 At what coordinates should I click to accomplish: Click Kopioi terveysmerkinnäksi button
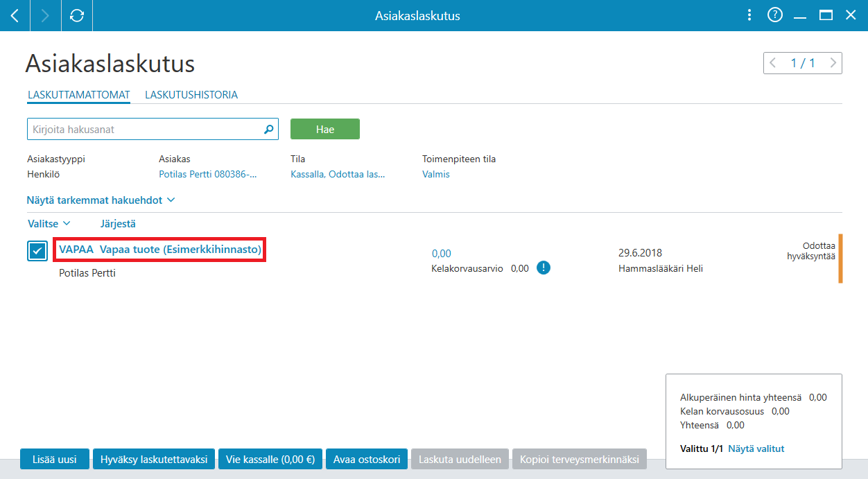(580, 459)
